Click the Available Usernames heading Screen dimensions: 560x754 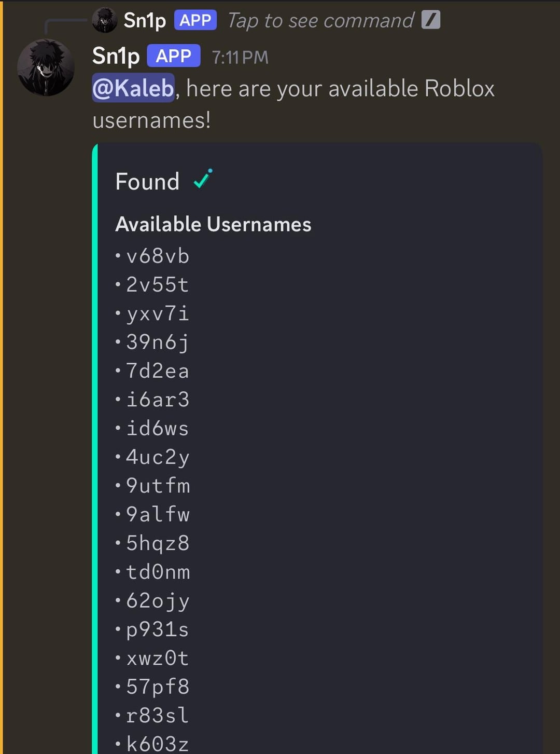coord(213,224)
